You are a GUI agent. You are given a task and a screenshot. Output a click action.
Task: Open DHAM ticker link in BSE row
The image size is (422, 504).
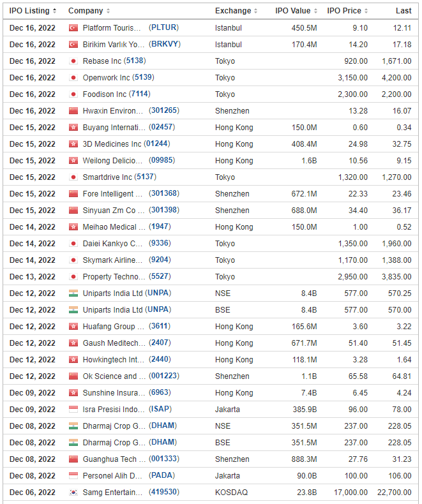(x=162, y=442)
